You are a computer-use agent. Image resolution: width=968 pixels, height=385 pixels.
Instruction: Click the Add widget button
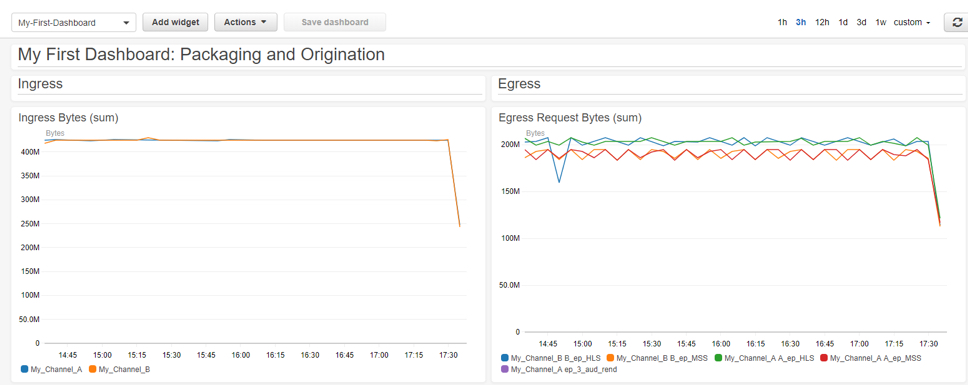[x=175, y=22]
